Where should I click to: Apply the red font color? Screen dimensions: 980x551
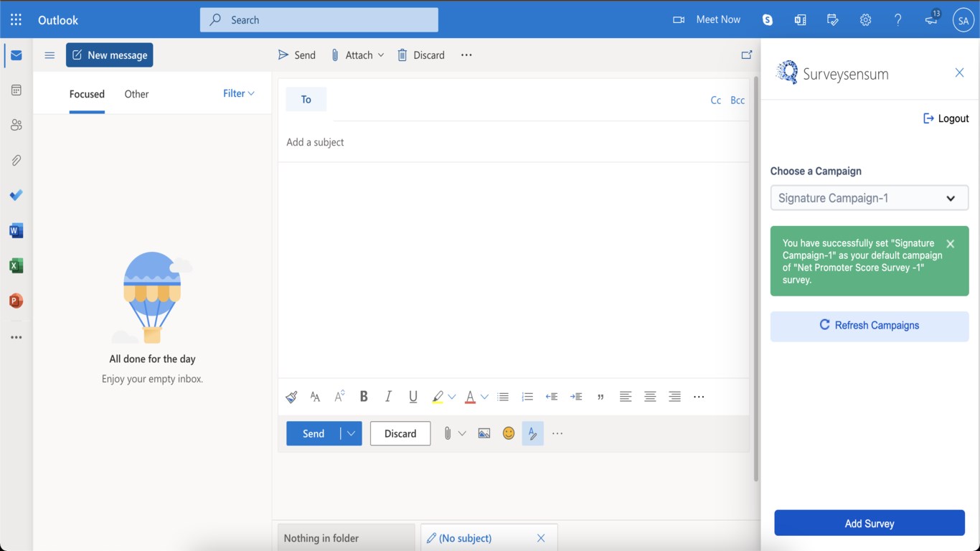coord(470,397)
